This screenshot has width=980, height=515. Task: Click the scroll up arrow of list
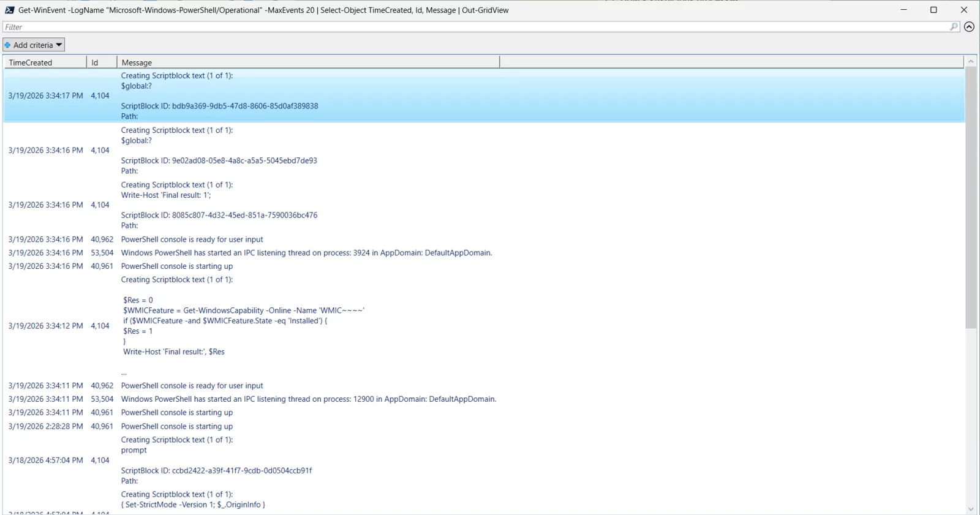click(971, 62)
